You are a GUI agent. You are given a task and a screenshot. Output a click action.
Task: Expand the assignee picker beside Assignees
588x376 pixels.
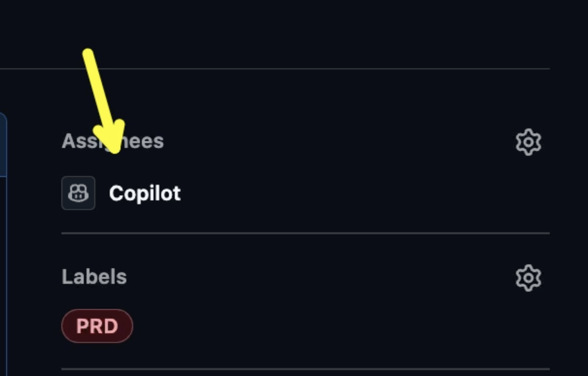[x=529, y=142]
